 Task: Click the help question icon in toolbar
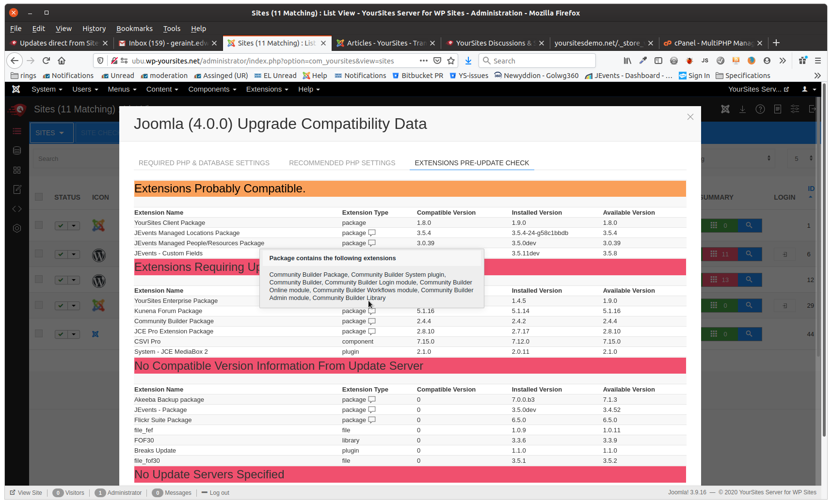pyautogui.click(x=760, y=109)
